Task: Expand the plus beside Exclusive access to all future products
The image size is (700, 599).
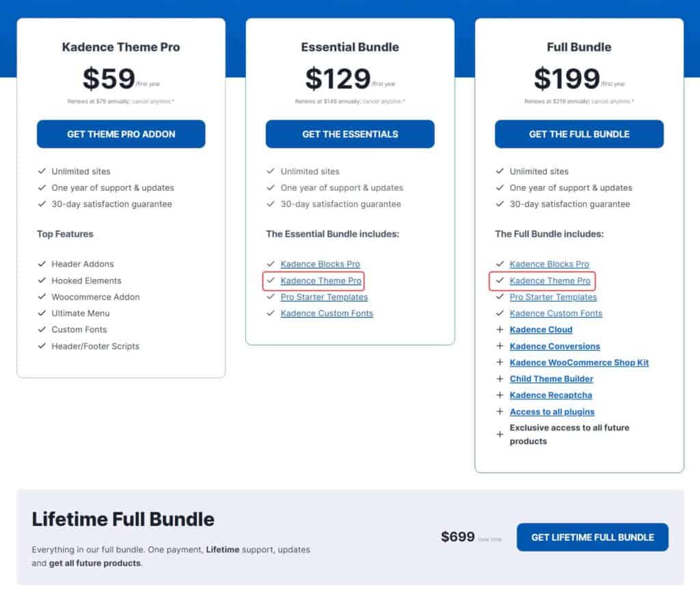Action: [x=500, y=434]
